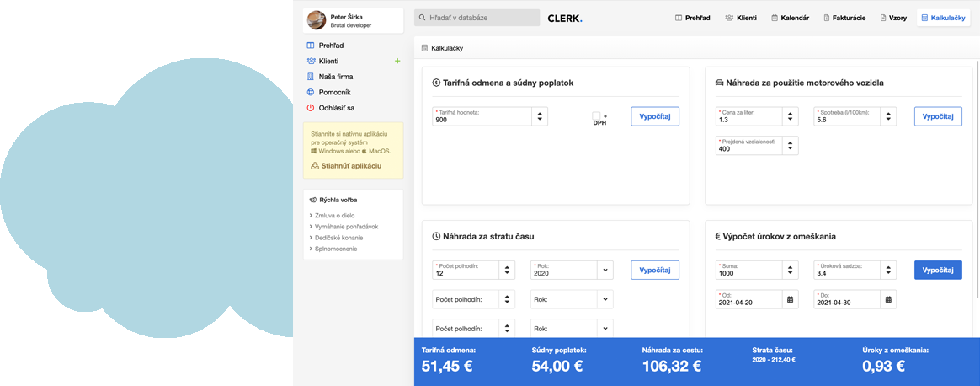Adjust the Tarifná hodnota stepper arrows
The height and width of the screenshot is (386, 980).
coord(540,116)
